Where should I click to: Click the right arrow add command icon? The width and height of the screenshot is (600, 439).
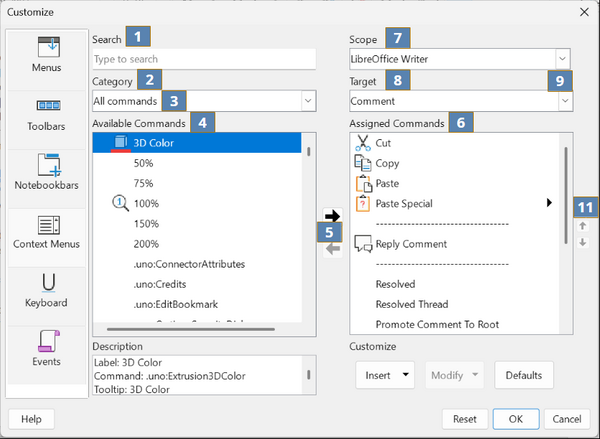[333, 216]
